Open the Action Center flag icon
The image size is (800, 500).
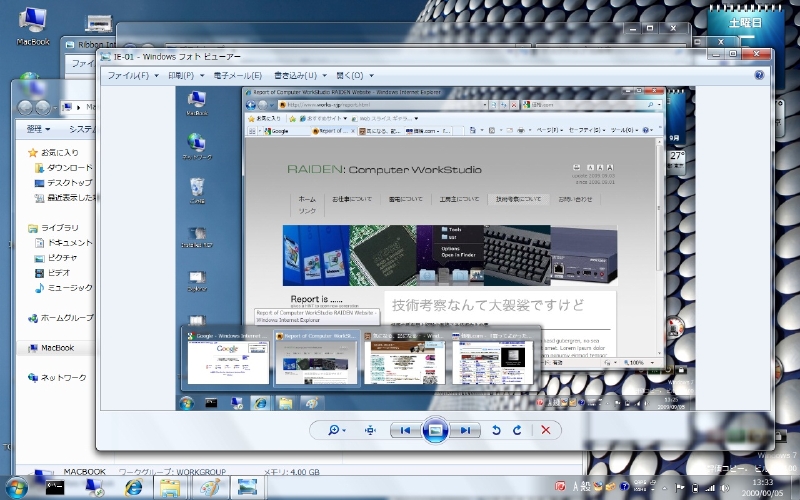tap(680, 488)
